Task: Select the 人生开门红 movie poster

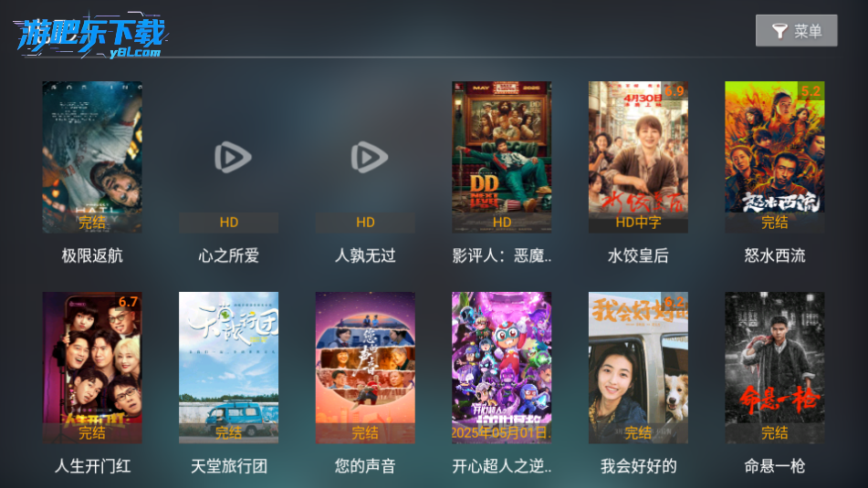Action: pos(92,368)
